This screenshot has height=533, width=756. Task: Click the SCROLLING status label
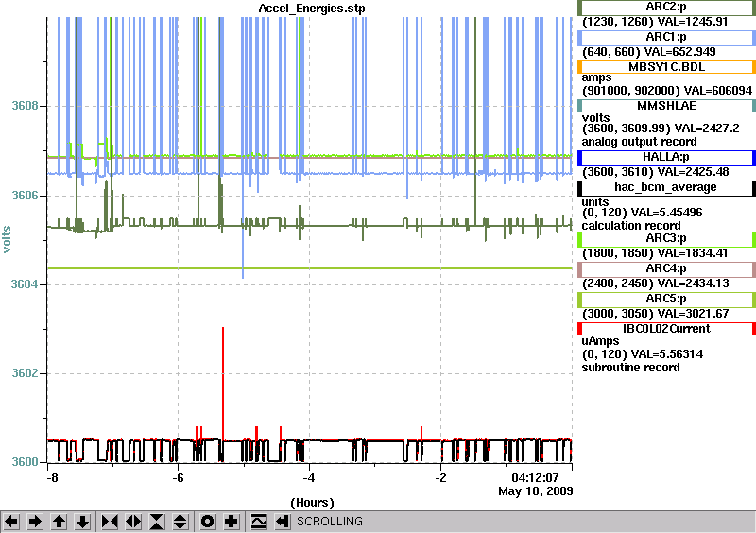pyautogui.click(x=329, y=522)
